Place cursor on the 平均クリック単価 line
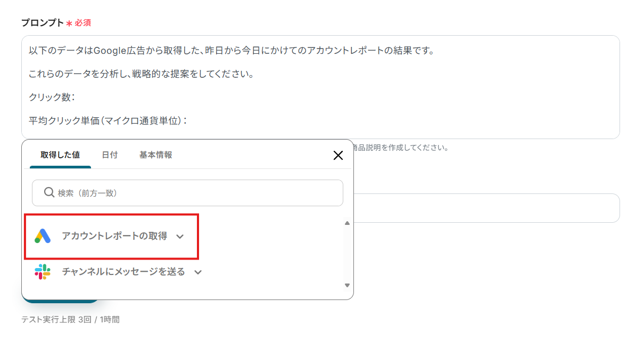This screenshot has width=644, height=340. tap(108, 121)
